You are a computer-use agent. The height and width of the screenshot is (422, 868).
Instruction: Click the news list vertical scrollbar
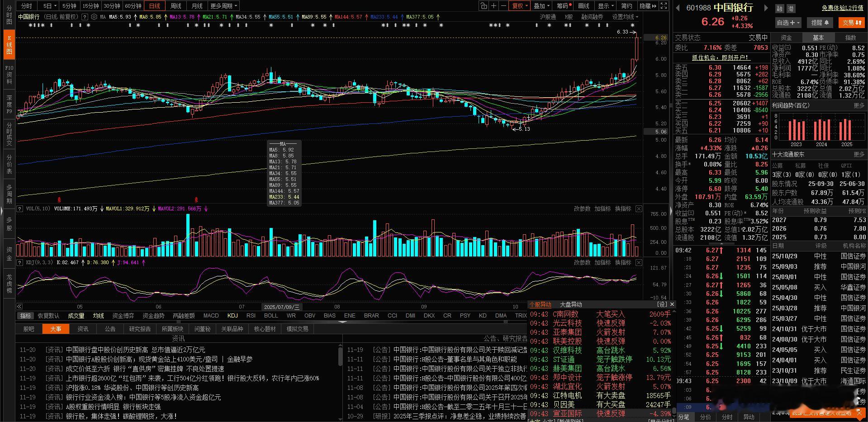(x=340, y=357)
